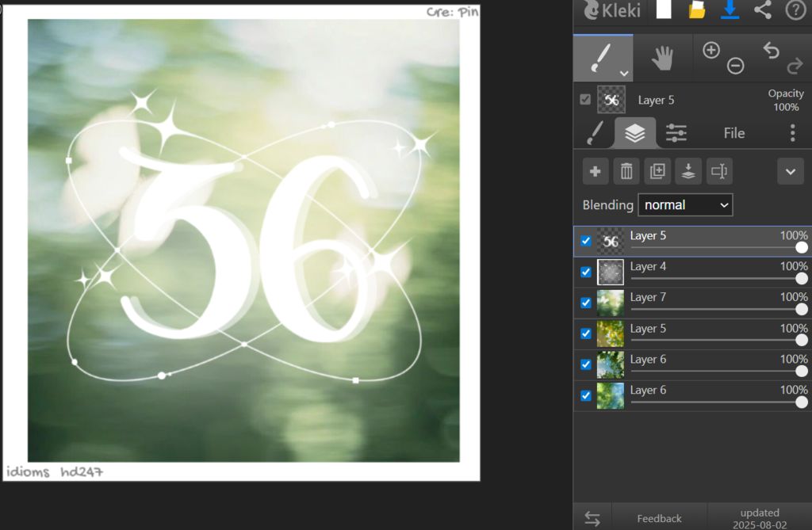Open the Blending mode dropdown
The height and width of the screenshot is (530, 812).
pos(685,205)
